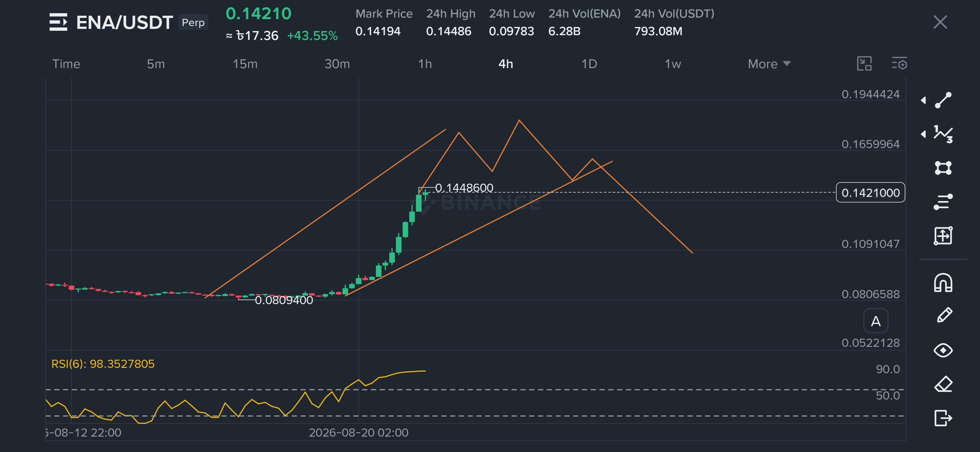Click the RSI 50.0 axis label

point(888,395)
